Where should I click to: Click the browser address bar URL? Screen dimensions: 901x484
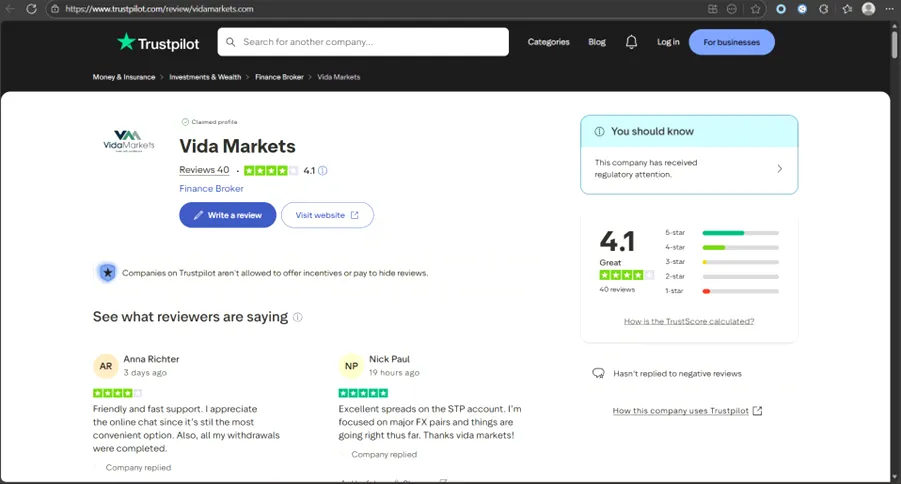pos(159,9)
